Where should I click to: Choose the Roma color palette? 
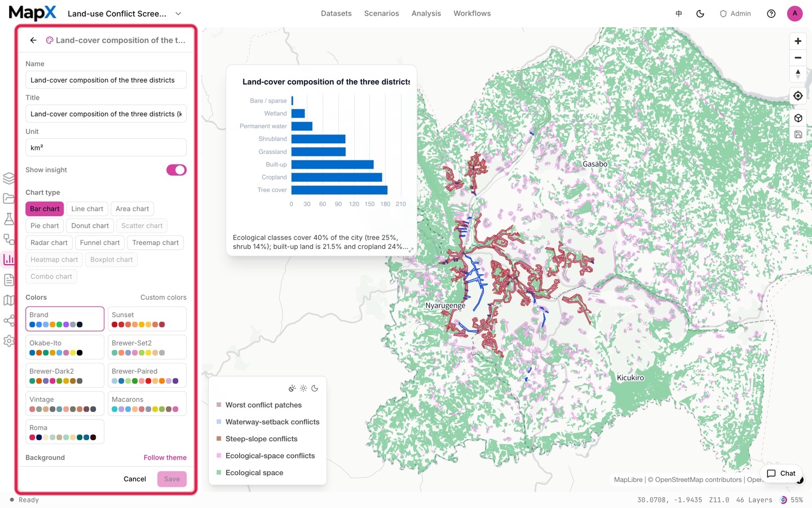65,432
